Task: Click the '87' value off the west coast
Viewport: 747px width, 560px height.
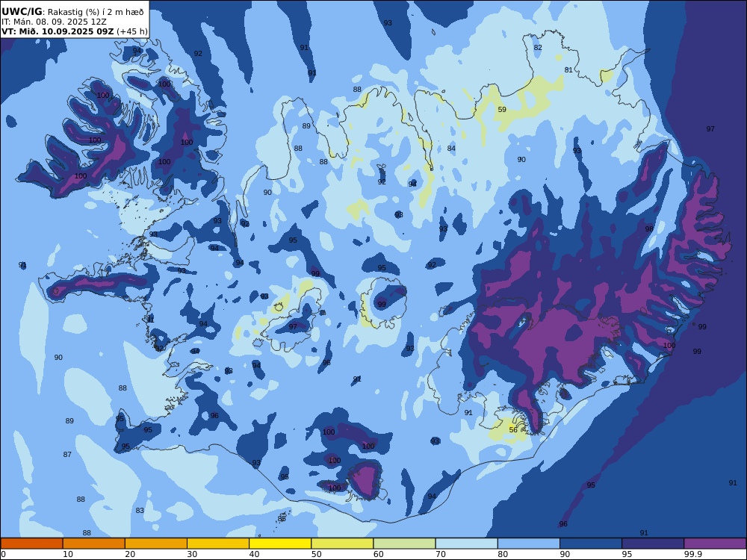Action: 67,455
